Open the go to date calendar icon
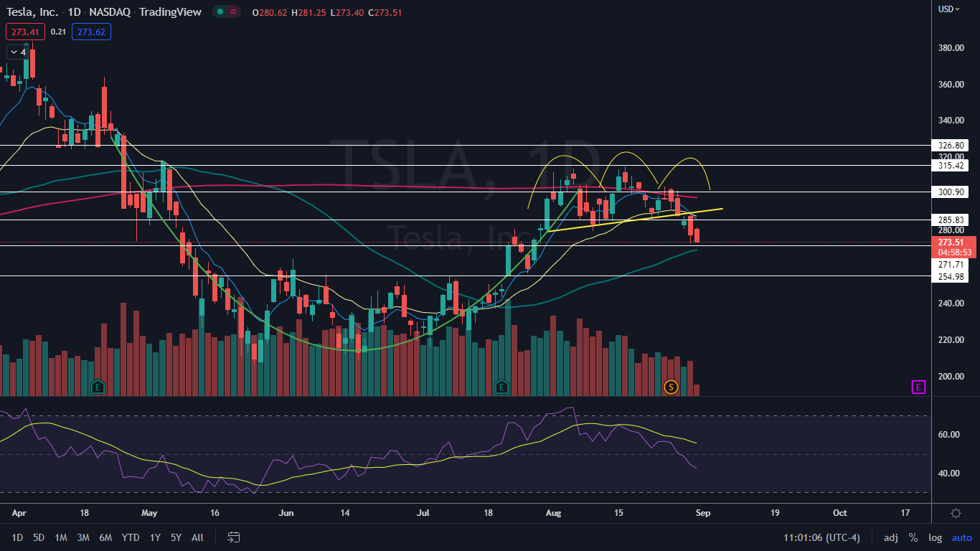Viewport: 980px width, 551px height. point(233,537)
